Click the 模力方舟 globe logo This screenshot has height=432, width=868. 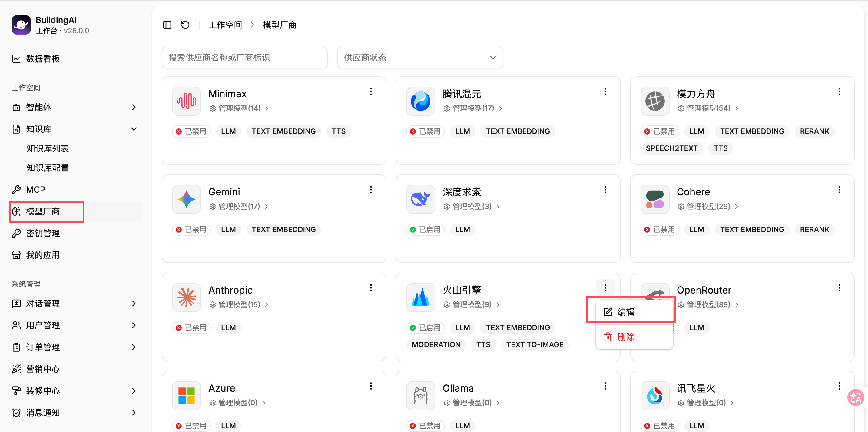[655, 101]
